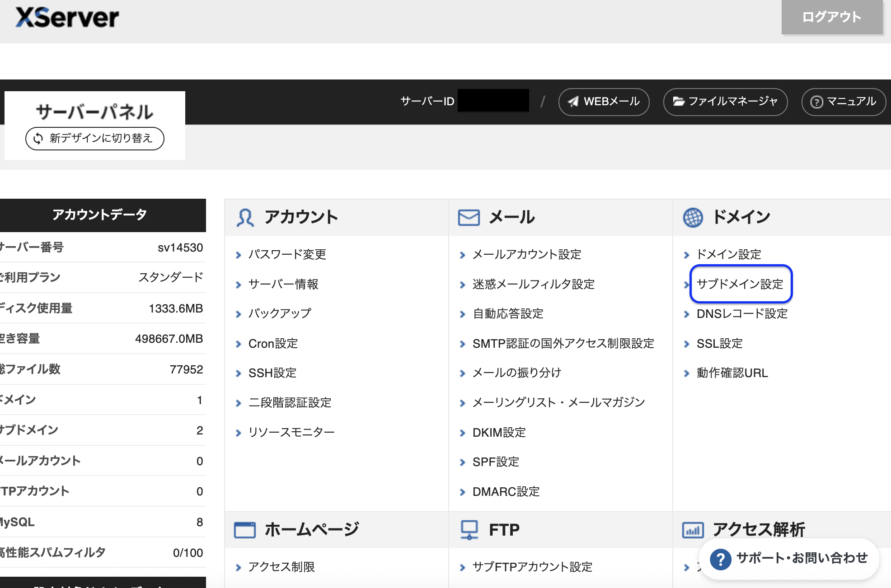The height and width of the screenshot is (588, 891).
Task: Open DMARC設定
Action: (505, 492)
